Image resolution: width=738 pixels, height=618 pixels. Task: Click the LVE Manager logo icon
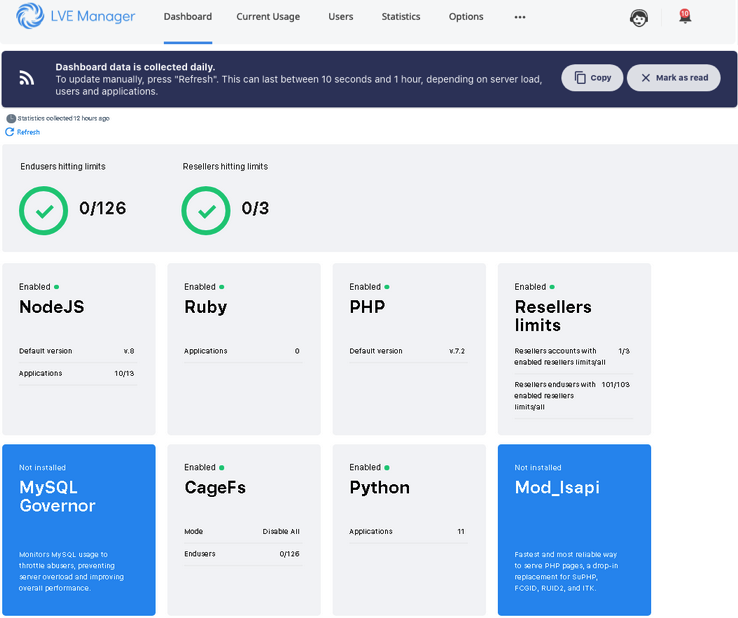pos(30,17)
